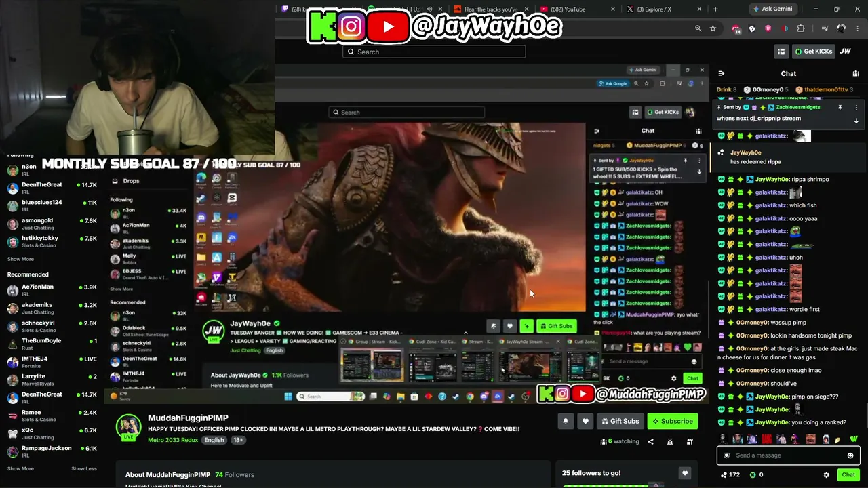Open Ramee channel in Recommended
868x488 pixels.
[52, 415]
